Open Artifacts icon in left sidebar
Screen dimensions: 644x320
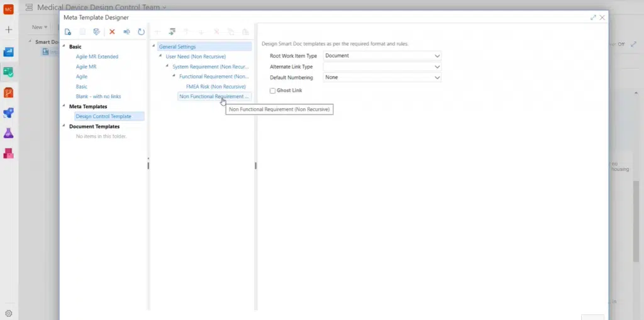9,153
